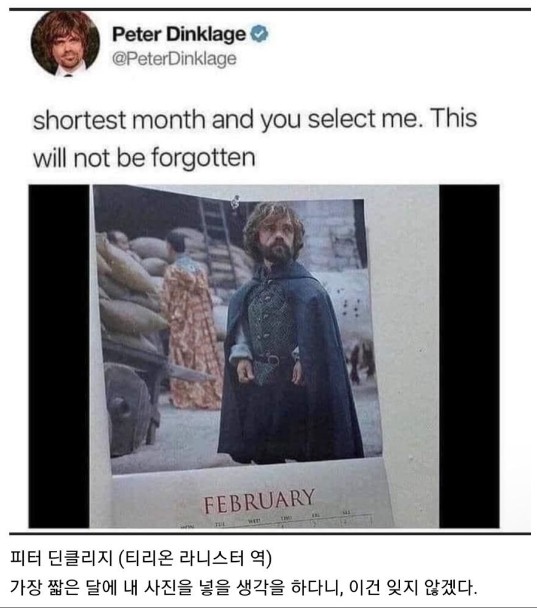Select the Korean caption line starting "가장 짧은 달에"
Screen dimensions: 537x612
coord(243,587)
